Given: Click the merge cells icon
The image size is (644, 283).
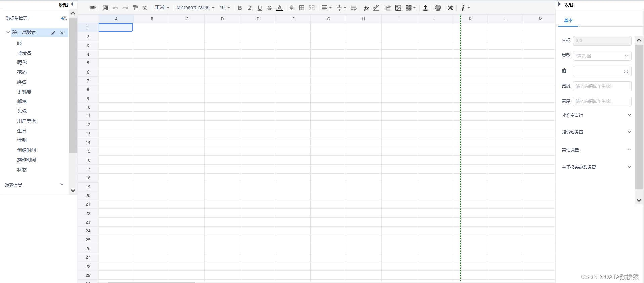Looking at the screenshot, I should [312, 8].
